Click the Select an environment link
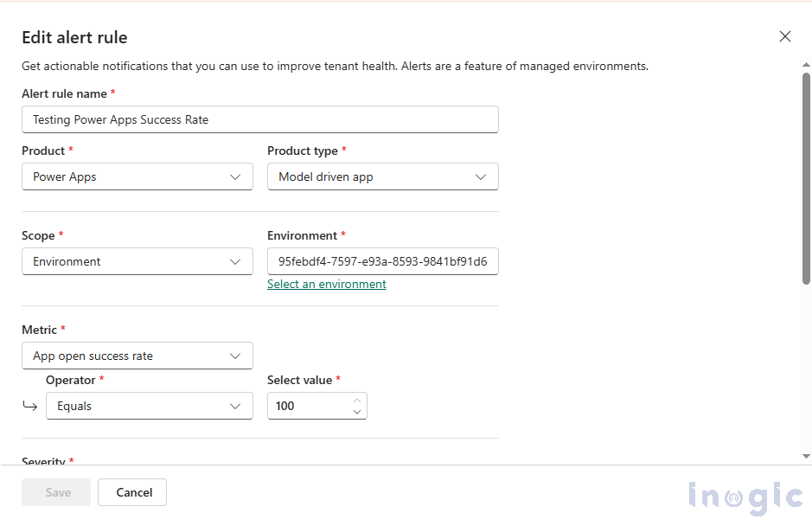The width and height of the screenshot is (812, 526). click(326, 284)
